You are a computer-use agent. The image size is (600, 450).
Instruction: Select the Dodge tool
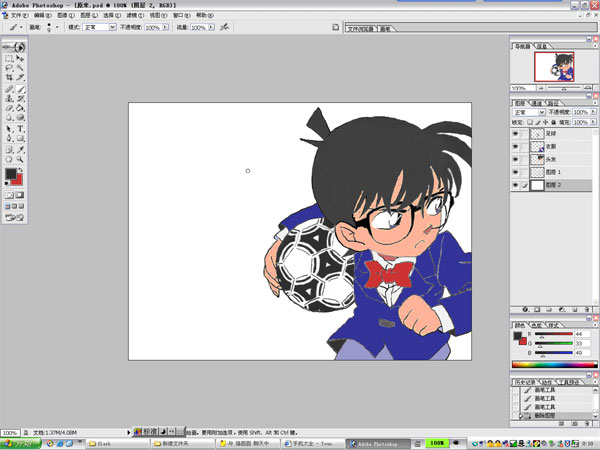tap(20, 117)
